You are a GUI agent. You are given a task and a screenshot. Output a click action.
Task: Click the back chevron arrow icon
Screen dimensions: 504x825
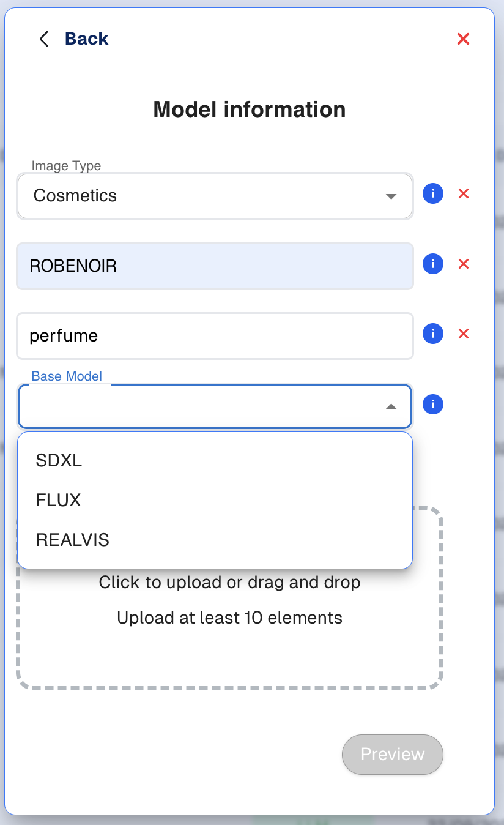pyautogui.click(x=44, y=39)
